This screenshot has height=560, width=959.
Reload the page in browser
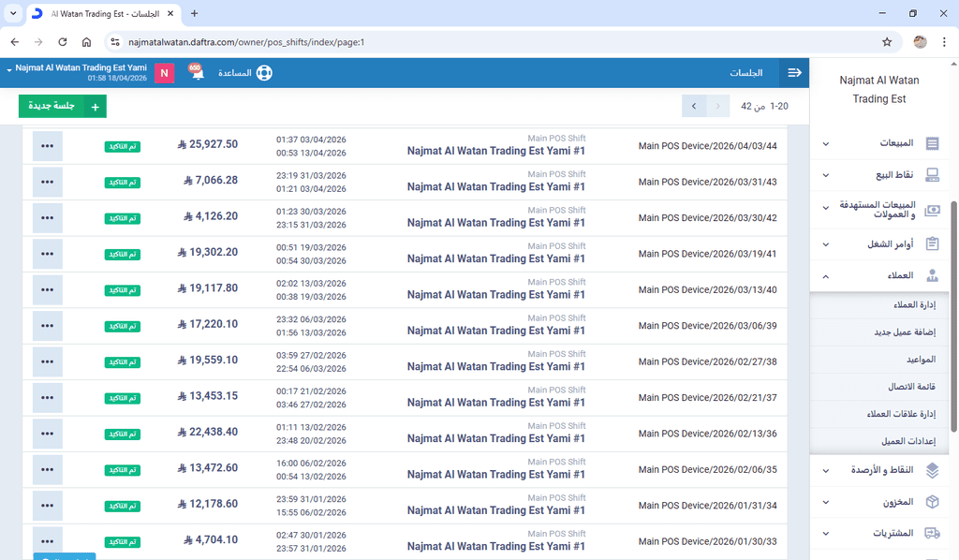tap(63, 42)
